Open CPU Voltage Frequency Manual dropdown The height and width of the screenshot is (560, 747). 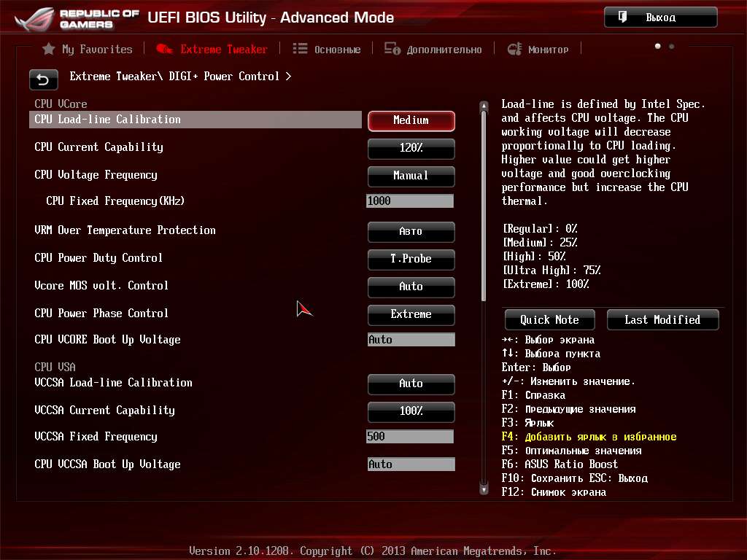(411, 176)
